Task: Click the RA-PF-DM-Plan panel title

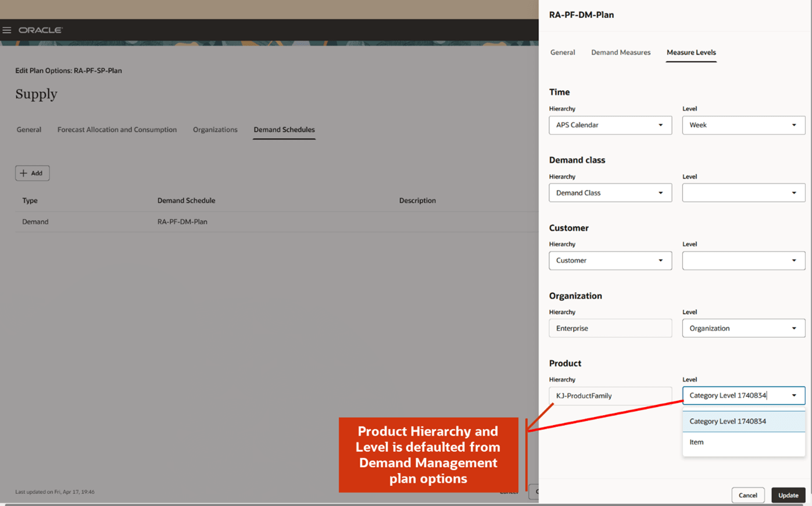Action: coord(581,15)
